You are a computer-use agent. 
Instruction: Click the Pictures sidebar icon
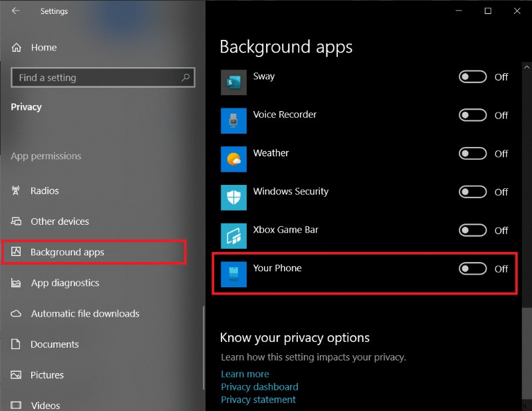click(16, 374)
